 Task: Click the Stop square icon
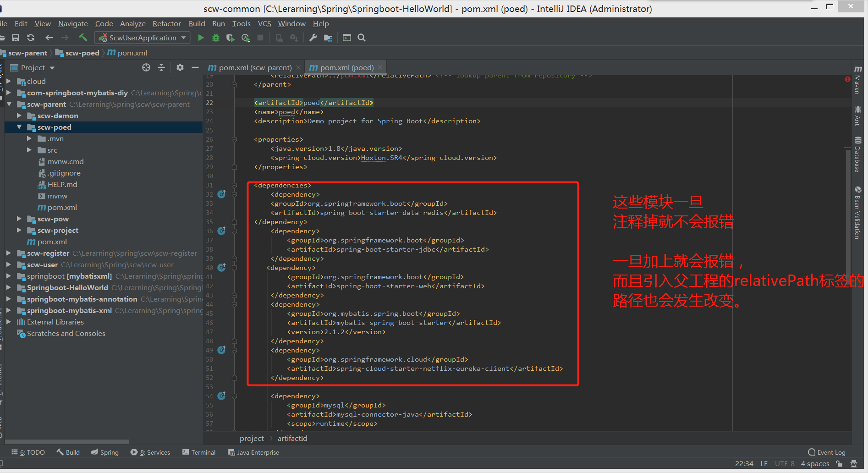(260, 38)
